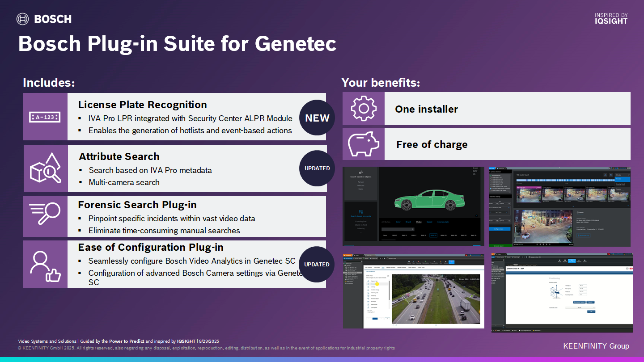Click the Attribute Search cube and magnifier icon
Screen dimensions: 644x362
pos(45,168)
